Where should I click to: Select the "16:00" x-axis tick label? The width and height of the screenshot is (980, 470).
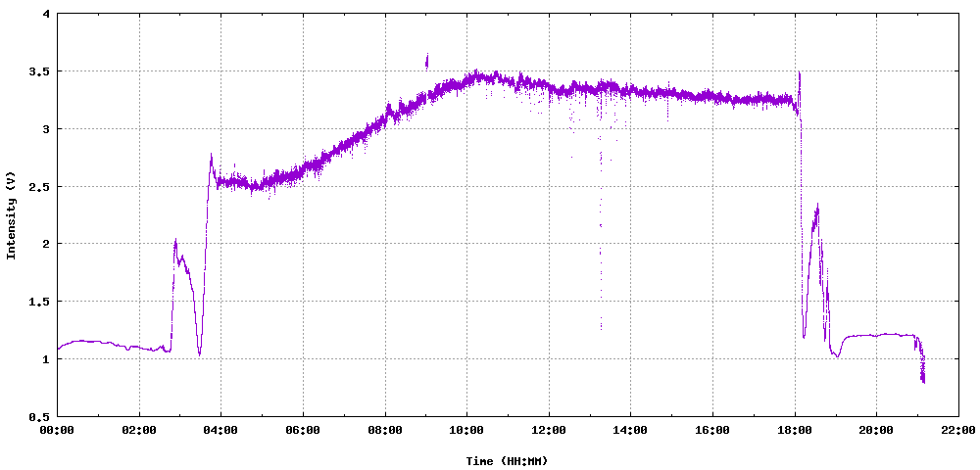(x=712, y=430)
